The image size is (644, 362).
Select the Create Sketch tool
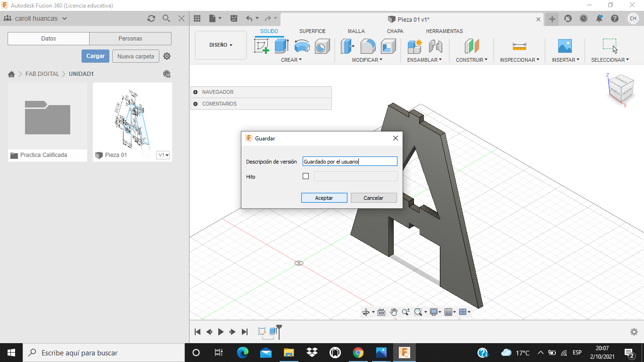[262, 46]
